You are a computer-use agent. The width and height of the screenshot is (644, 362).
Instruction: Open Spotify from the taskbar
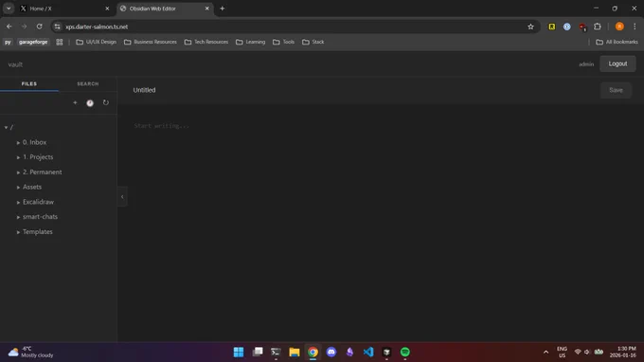pos(405,353)
